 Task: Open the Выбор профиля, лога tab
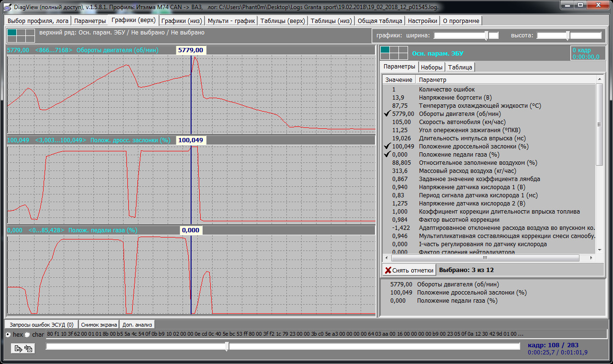pos(38,21)
